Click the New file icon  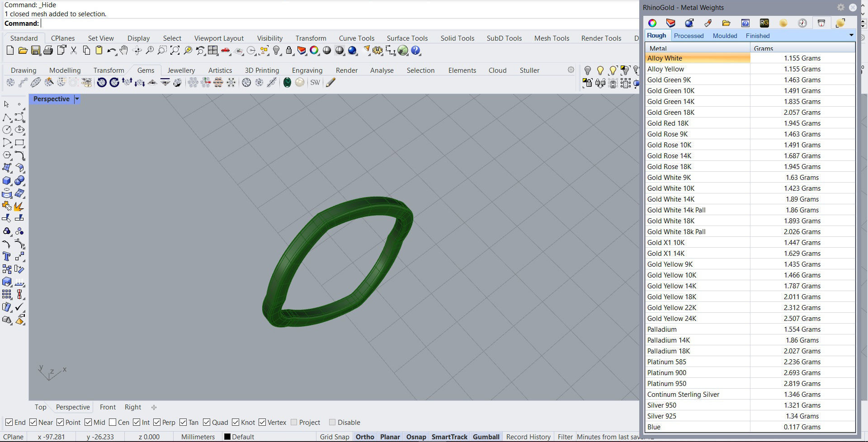pyautogui.click(x=10, y=51)
